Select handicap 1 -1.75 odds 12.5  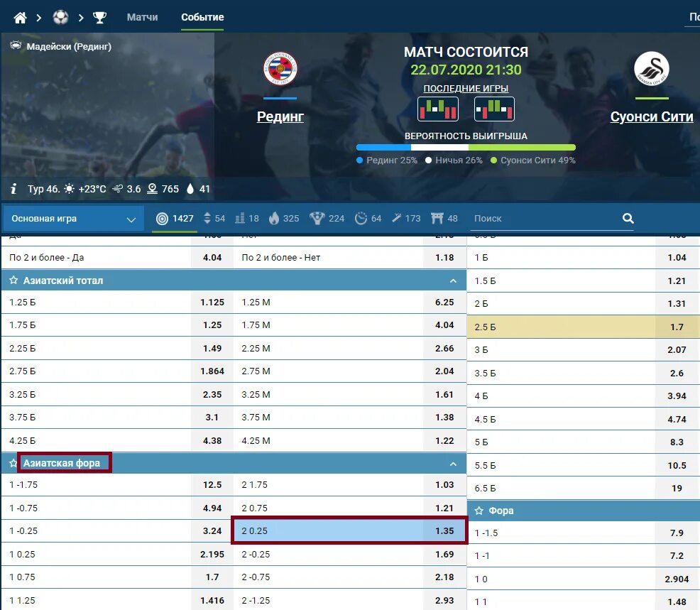[117, 484]
